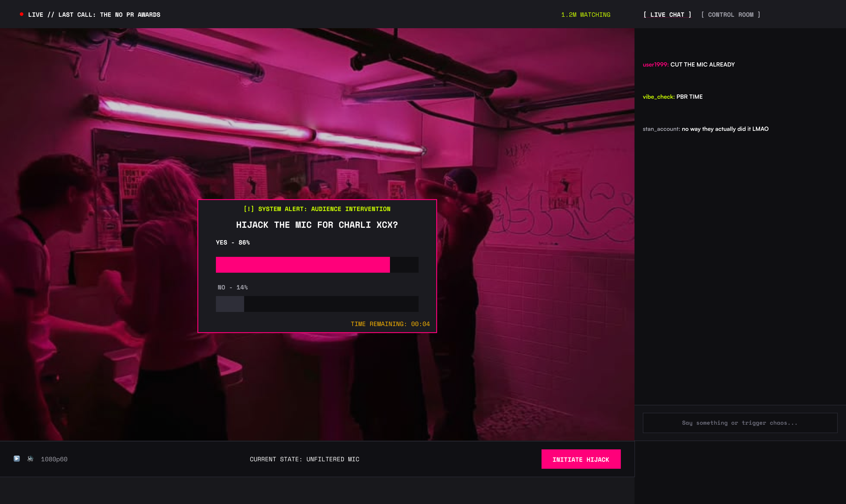
Task: Click 'CURRENT STATE: UNFILTERED MIC' status
Action: point(305,459)
